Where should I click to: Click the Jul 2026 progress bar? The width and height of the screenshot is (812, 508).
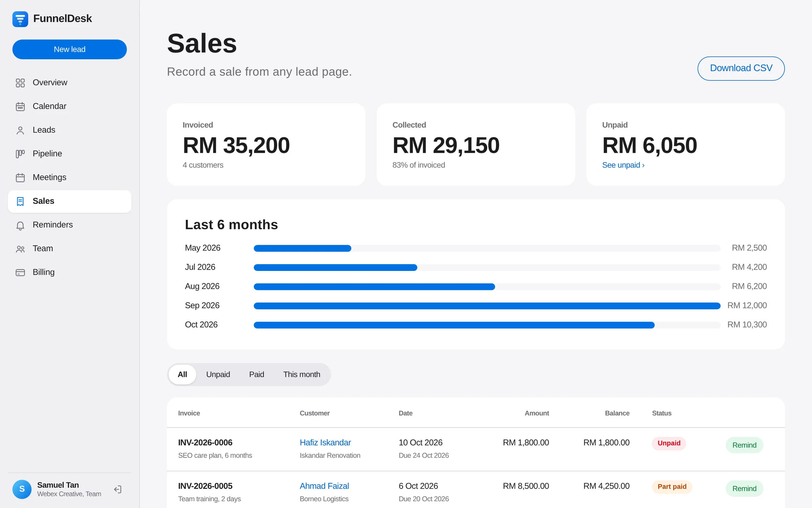(x=487, y=268)
